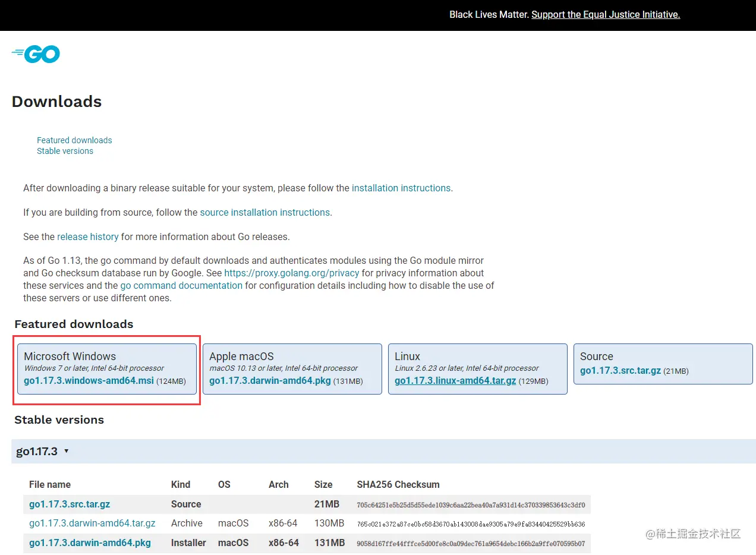The height and width of the screenshot is (555, 756).
Task: Download go1.17.3.windows-amd64.msi featured installer
Action: tap(89, 380)
